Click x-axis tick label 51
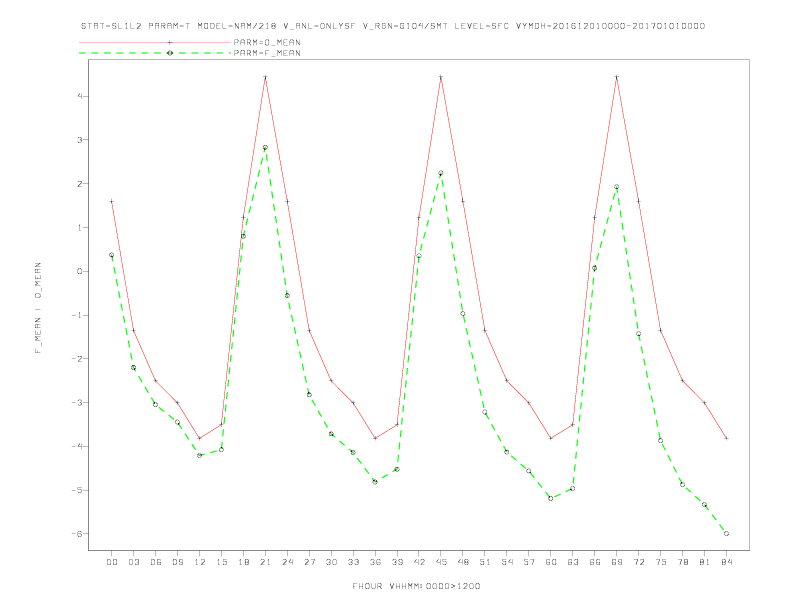This screenshot has width=792, height=612. click(485, 562)
